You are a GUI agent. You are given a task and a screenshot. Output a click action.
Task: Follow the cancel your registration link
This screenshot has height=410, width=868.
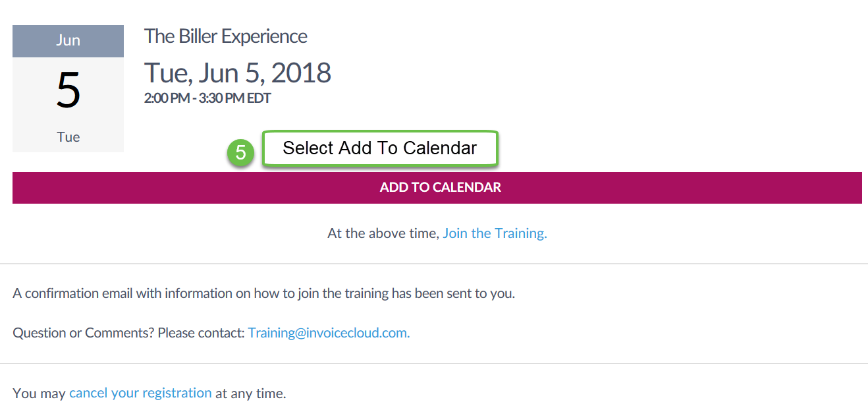tap(140, 394)
